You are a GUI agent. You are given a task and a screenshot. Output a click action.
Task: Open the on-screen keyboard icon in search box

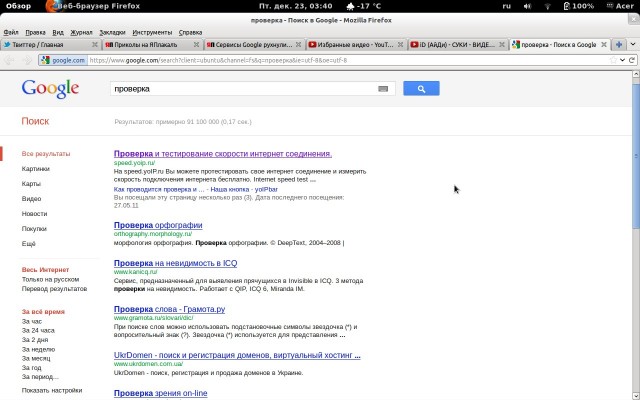[383, 89]
